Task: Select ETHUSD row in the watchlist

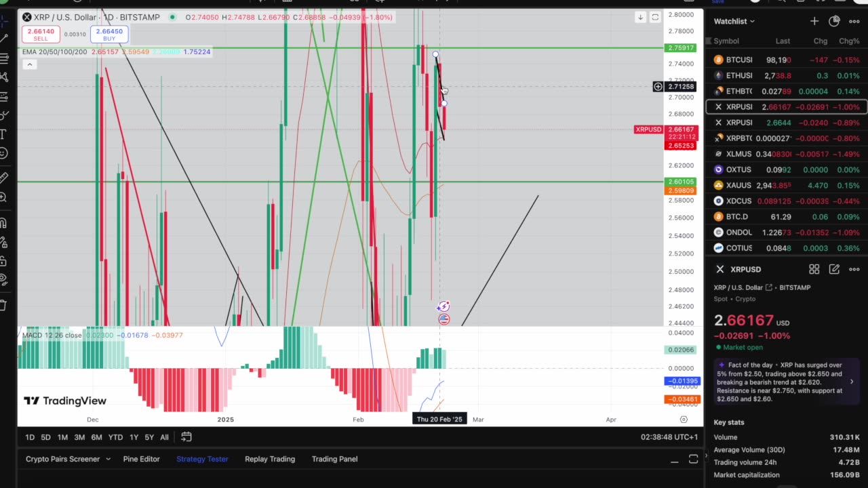Action: coord(787,75)
